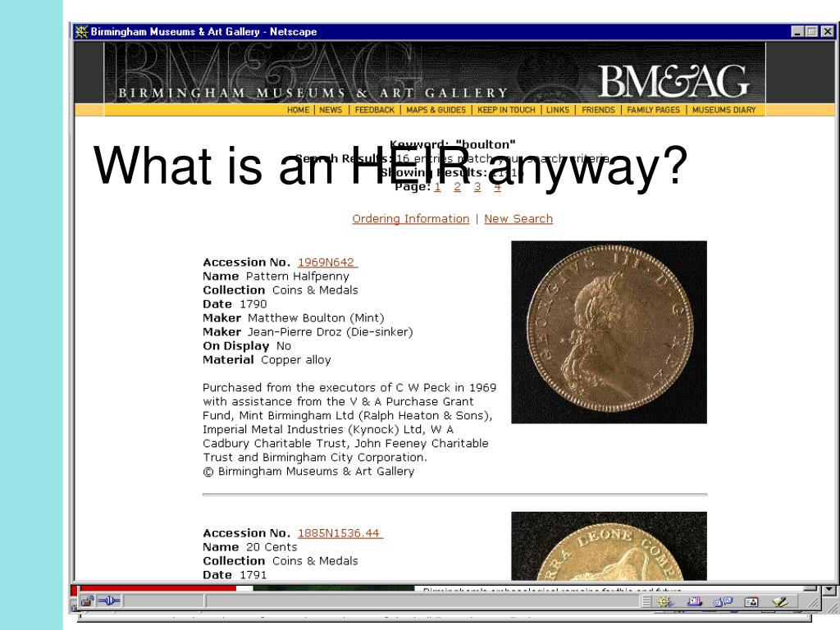Open the NEWS navigation item
The width and height of the screenshot is (840, 630).
tap(331, 110)
